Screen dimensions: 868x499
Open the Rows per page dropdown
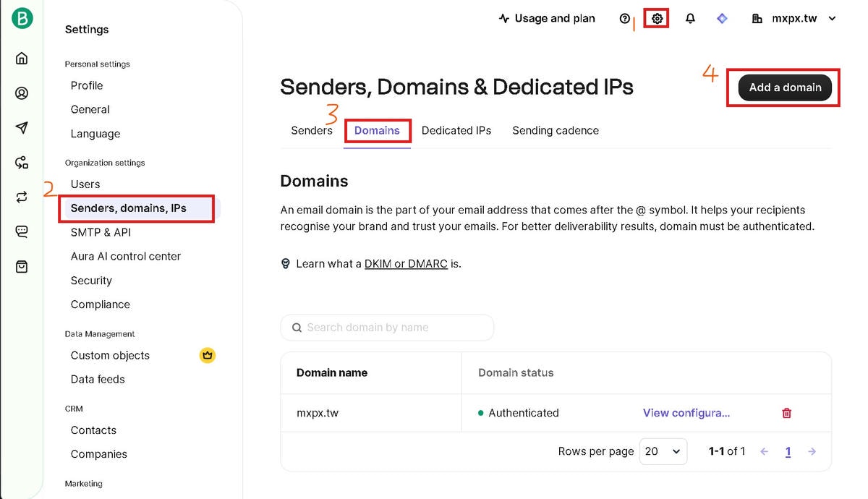[663, 451]
